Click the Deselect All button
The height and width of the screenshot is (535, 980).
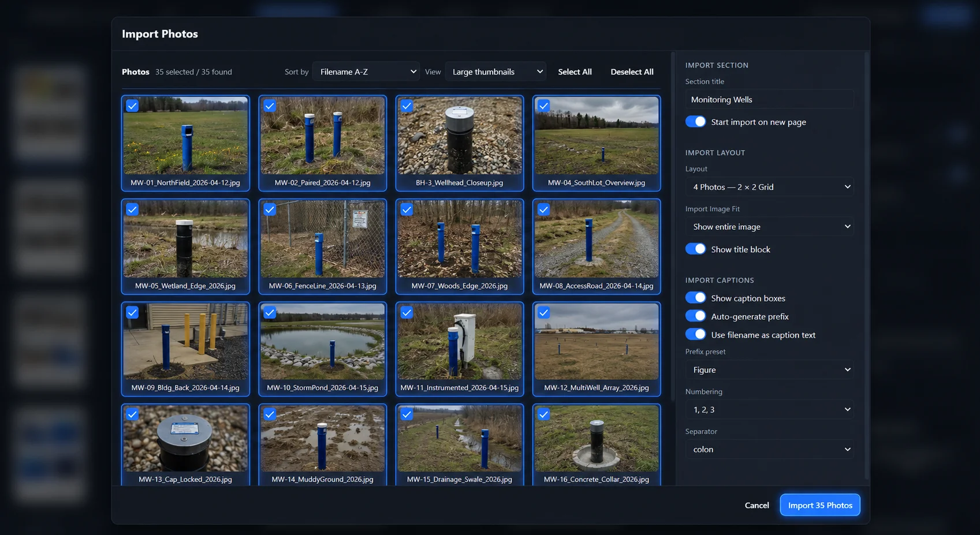pos(632,72)
